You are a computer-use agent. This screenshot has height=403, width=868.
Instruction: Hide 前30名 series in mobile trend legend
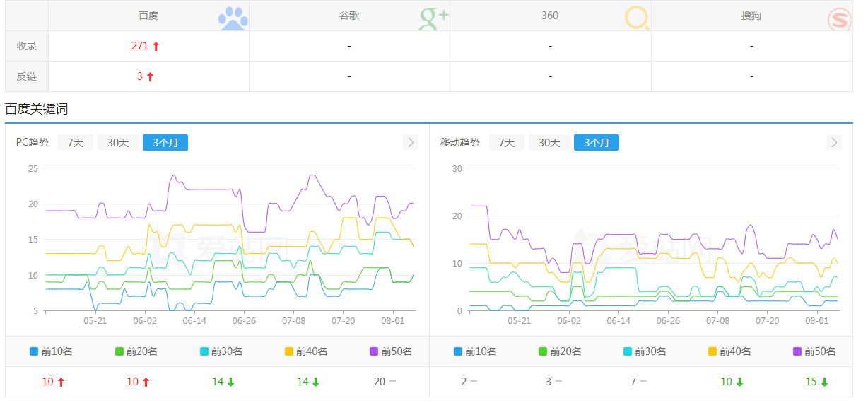click(x=645, y=351)
